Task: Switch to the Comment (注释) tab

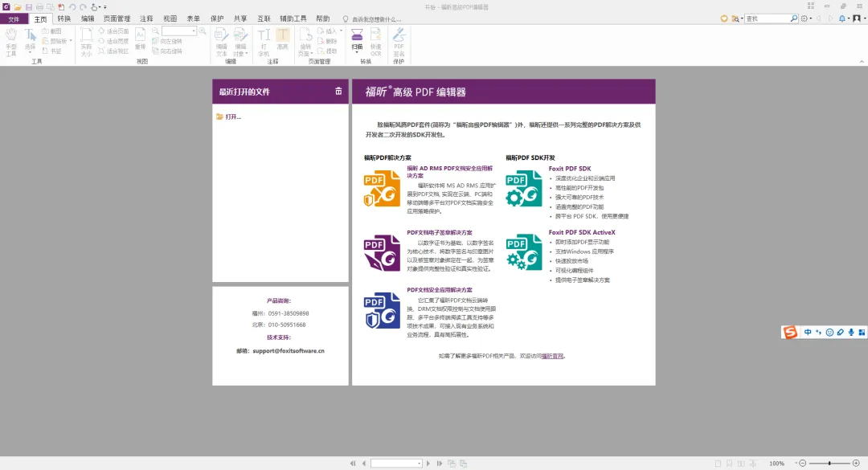Action: pos(146,18)
